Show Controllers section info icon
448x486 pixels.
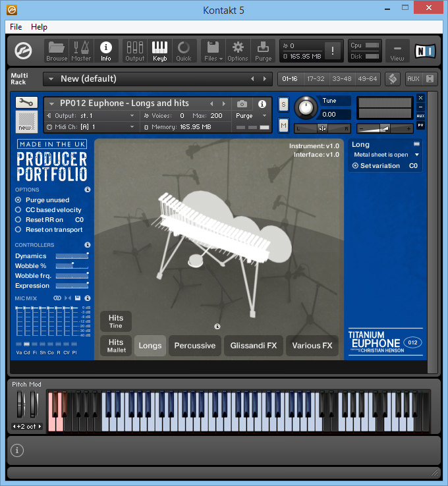pos(88,245)
